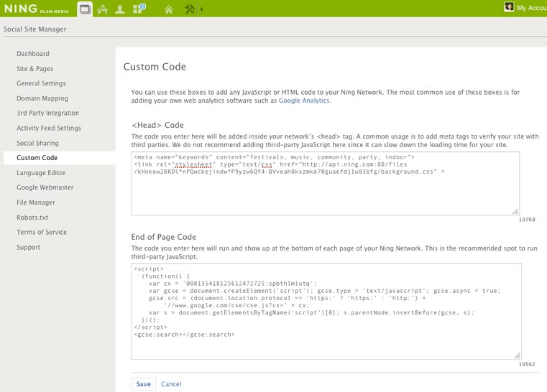Open the members person icon
This screenshot has height=392, width=547.
click(x=120, y=9)
